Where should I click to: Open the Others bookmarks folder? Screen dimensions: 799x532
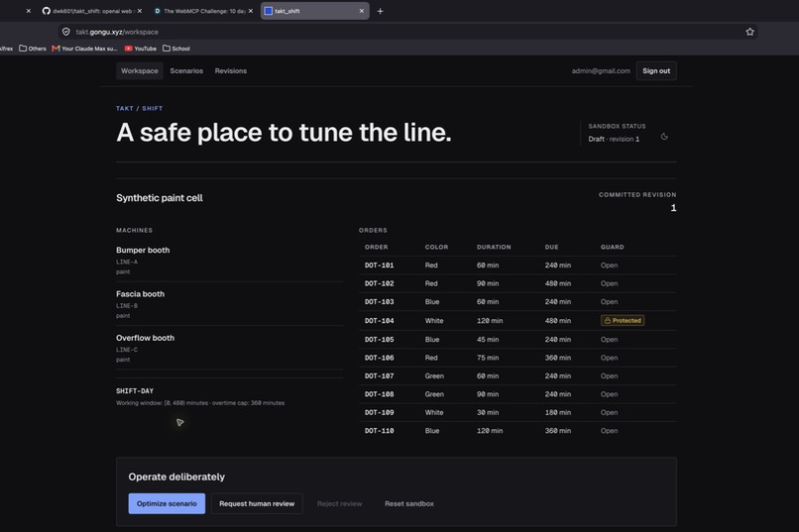pyautogui.click(x=33, y=49)
